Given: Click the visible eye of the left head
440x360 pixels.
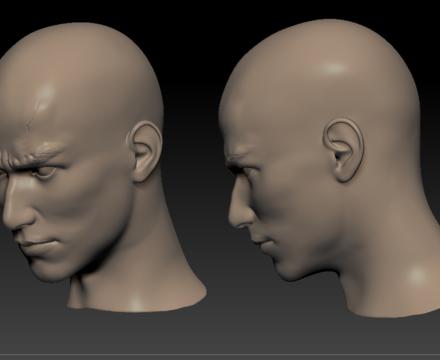Looking at the screenshot, I should (46, 172).
